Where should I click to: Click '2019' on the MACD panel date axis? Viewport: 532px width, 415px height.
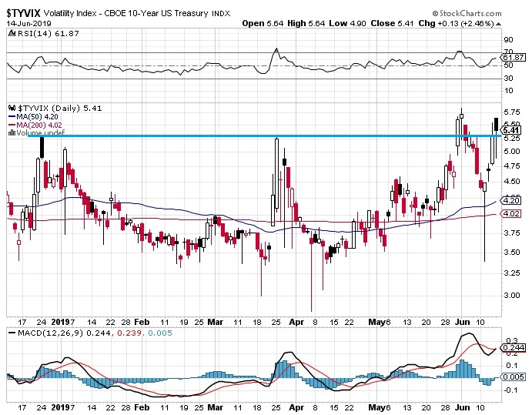[61, 407]
